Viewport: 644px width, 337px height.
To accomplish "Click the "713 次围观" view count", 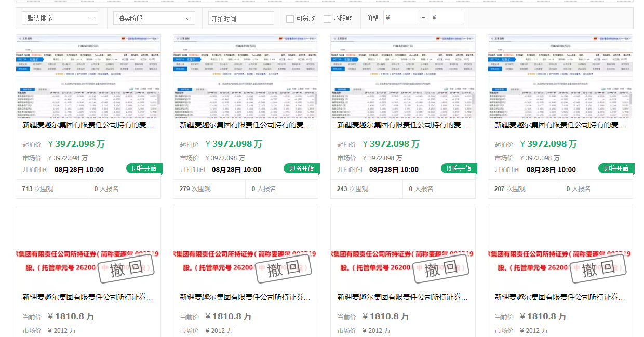I will pyautogui.click(x=37, y=189).
